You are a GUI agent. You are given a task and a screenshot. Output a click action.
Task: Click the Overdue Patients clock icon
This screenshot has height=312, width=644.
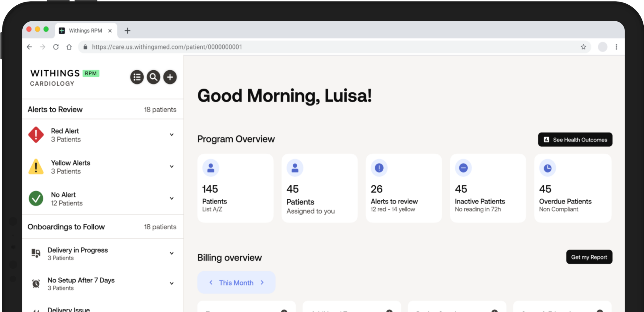tap(547, 168)
